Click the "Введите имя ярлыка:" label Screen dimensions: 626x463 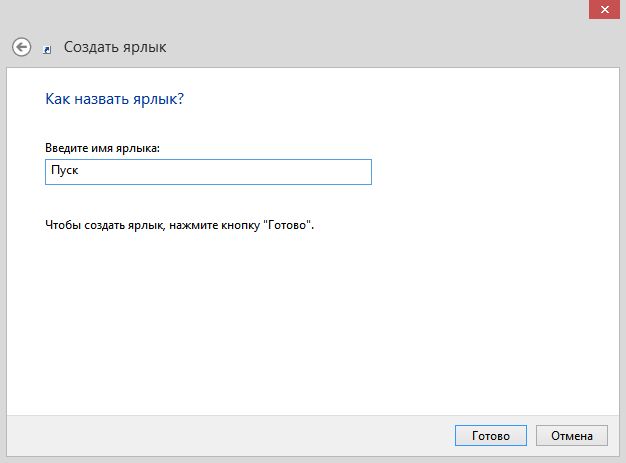pyautogui.click(x=103, y=148)
